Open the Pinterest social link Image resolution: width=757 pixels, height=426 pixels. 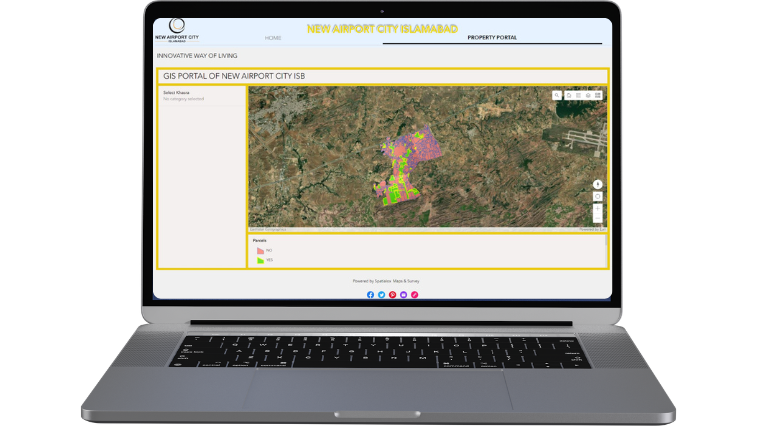[x=393, y=295]
